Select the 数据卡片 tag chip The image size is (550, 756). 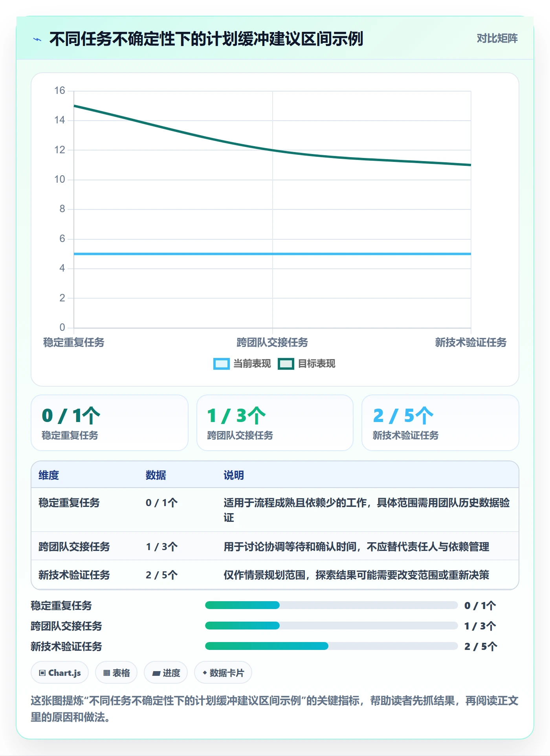(223, 673)
